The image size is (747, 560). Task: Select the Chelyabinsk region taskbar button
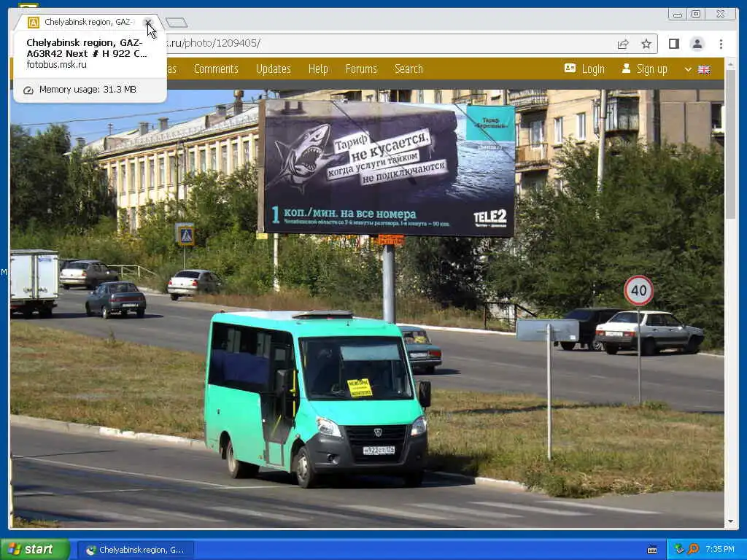click(x=136, y=550)
